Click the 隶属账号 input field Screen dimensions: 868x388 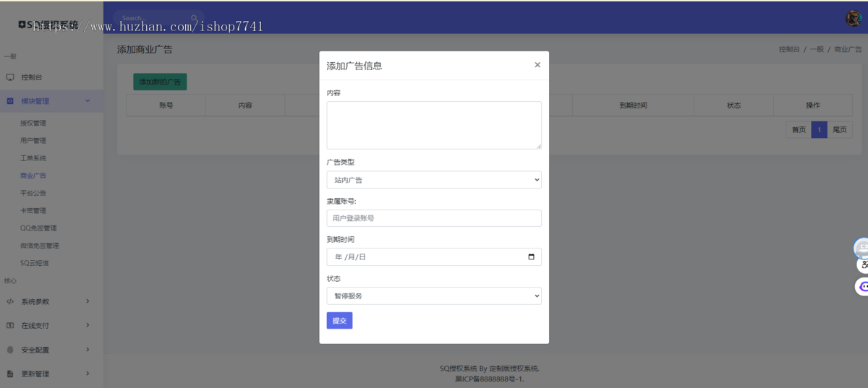pyautogui.click(x=434, y=218)
